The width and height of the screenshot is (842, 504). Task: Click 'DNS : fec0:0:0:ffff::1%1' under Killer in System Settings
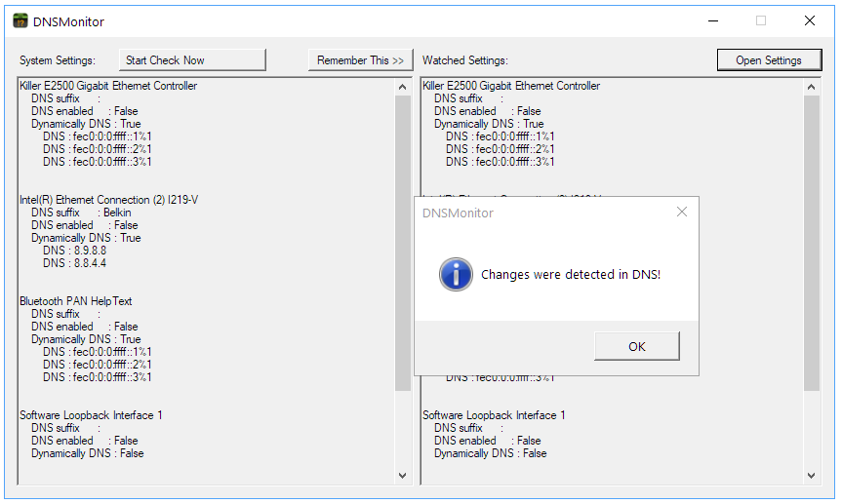(x=98, y=136)
